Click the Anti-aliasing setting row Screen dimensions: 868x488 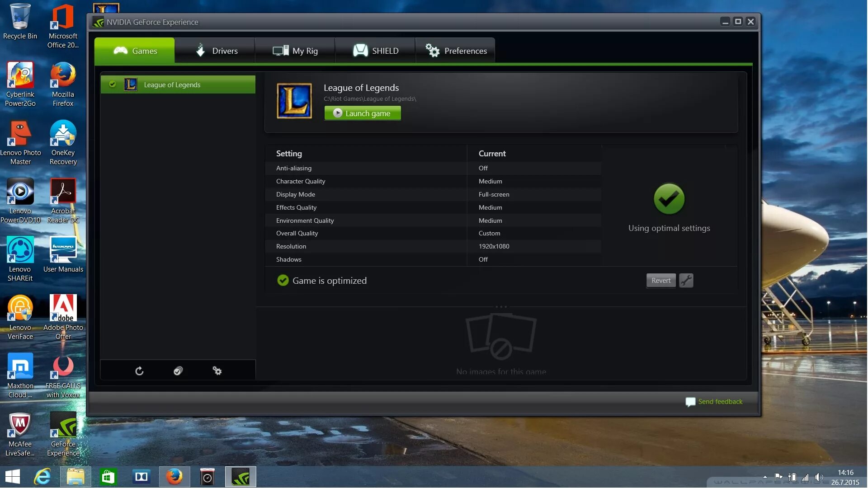434,168
